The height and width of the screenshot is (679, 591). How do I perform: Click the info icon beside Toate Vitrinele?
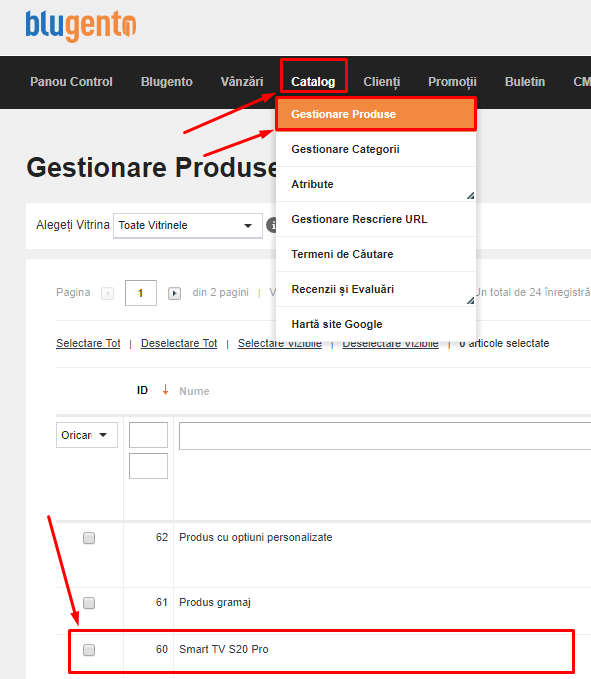(x=272, y=225)
